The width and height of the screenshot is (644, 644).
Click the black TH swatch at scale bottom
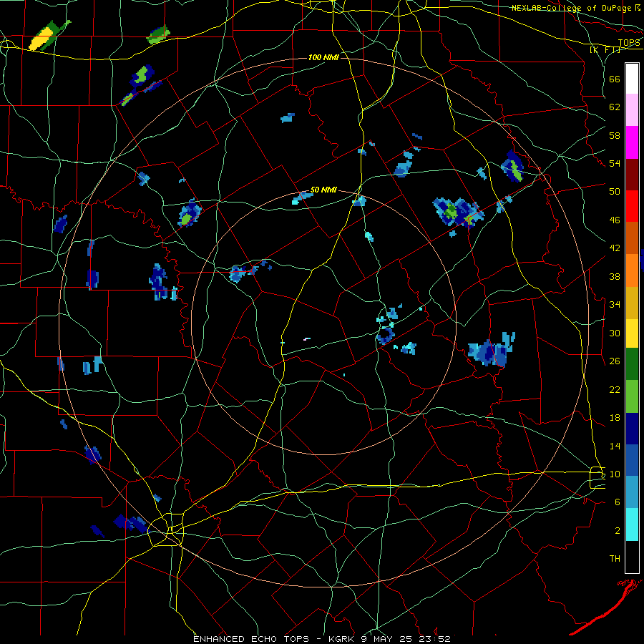coord(632,557)
